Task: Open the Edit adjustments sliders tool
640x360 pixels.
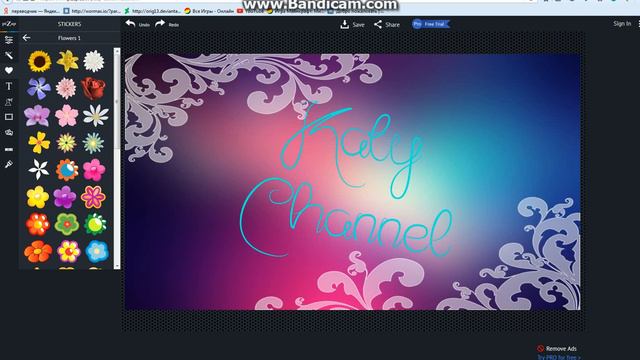Action: pos(9,40)
